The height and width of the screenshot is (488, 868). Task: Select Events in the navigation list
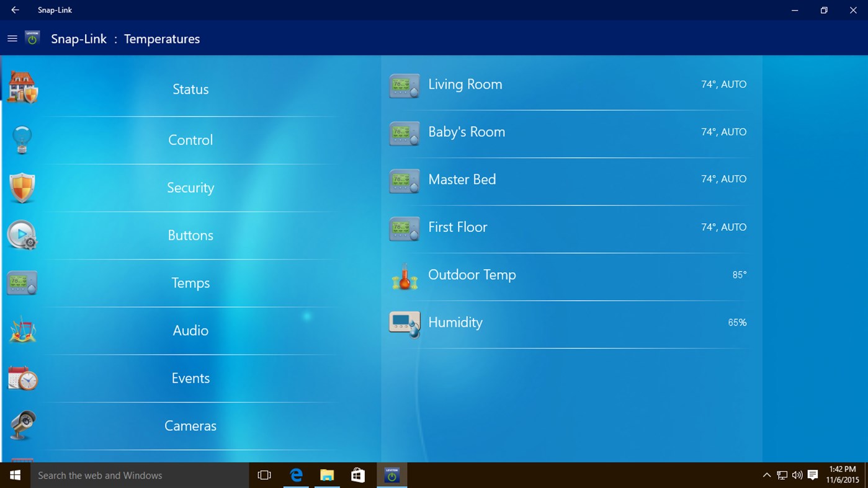click(190, 378)
